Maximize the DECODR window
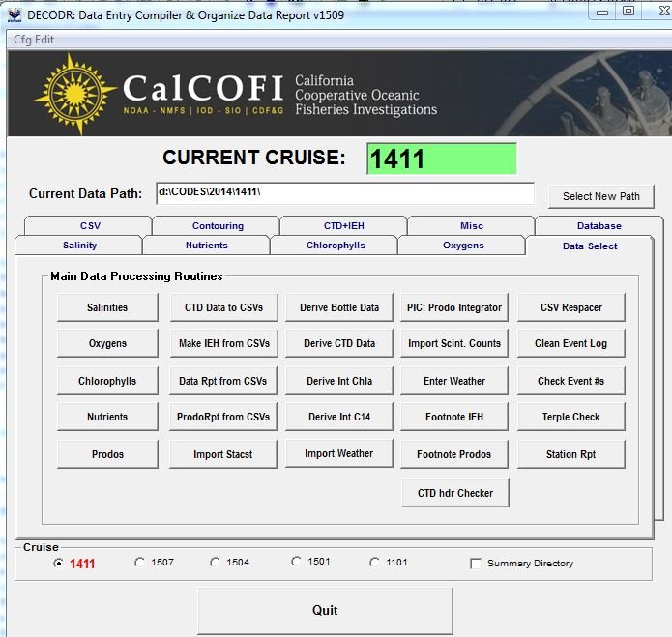This screenshot has height=637, width=672. [628, 12]
